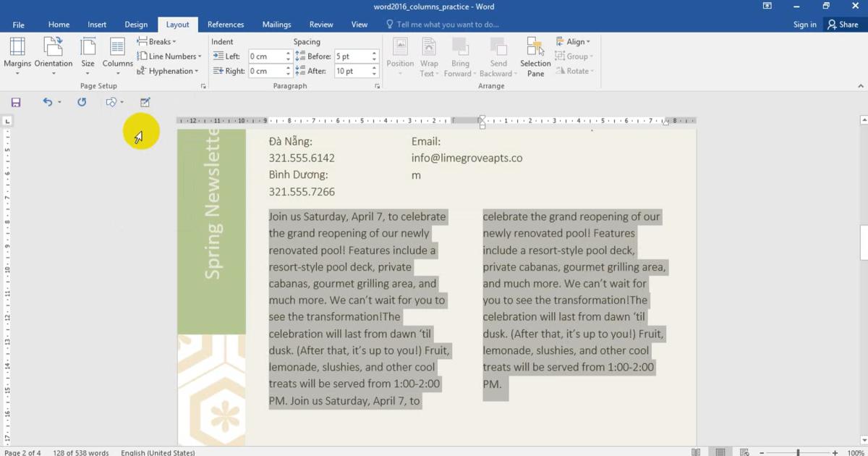Decrease the Spacing After value
The width and height of the screenshot is (868, 456).
point(374,74)
